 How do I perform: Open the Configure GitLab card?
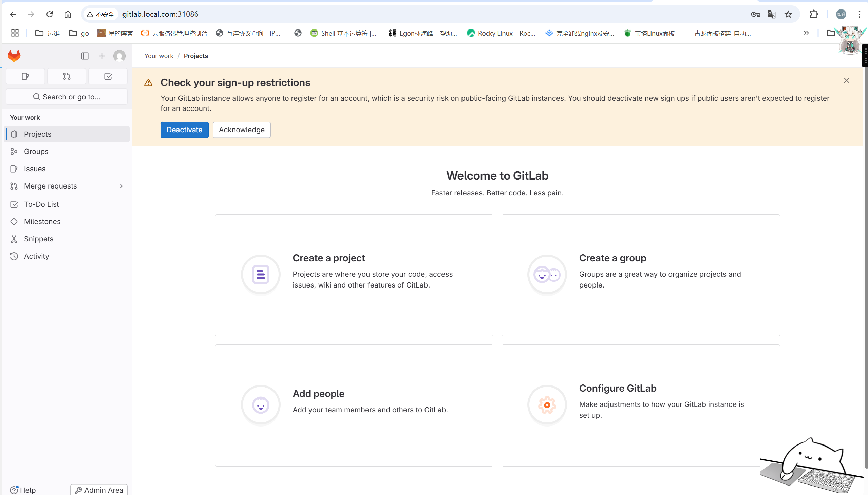coord(640,405)
